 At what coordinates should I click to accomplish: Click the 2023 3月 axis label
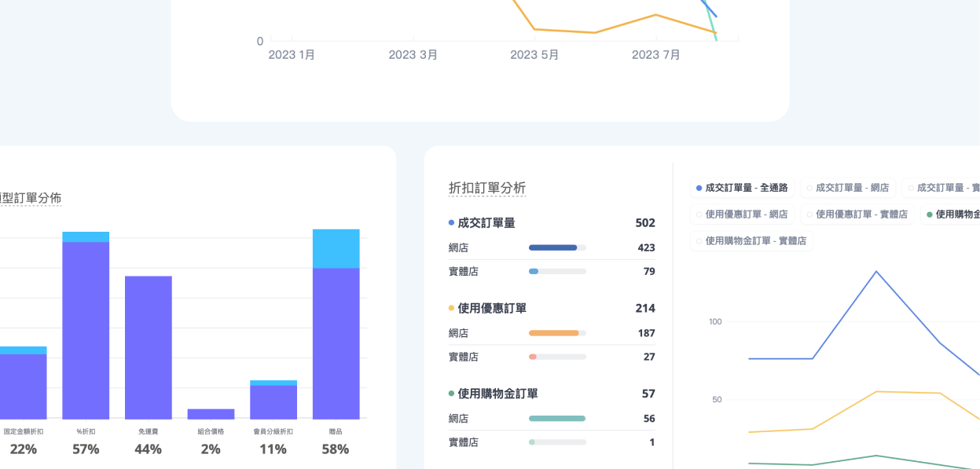click(x=413, y=55)
